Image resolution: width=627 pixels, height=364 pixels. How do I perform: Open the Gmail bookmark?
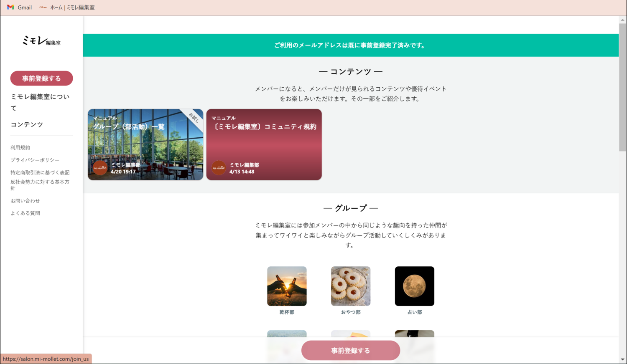(19, 7)
